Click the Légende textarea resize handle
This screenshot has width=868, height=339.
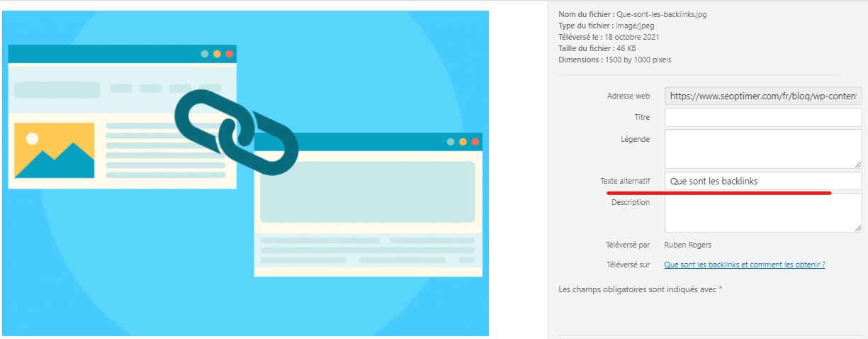point(858,164)
